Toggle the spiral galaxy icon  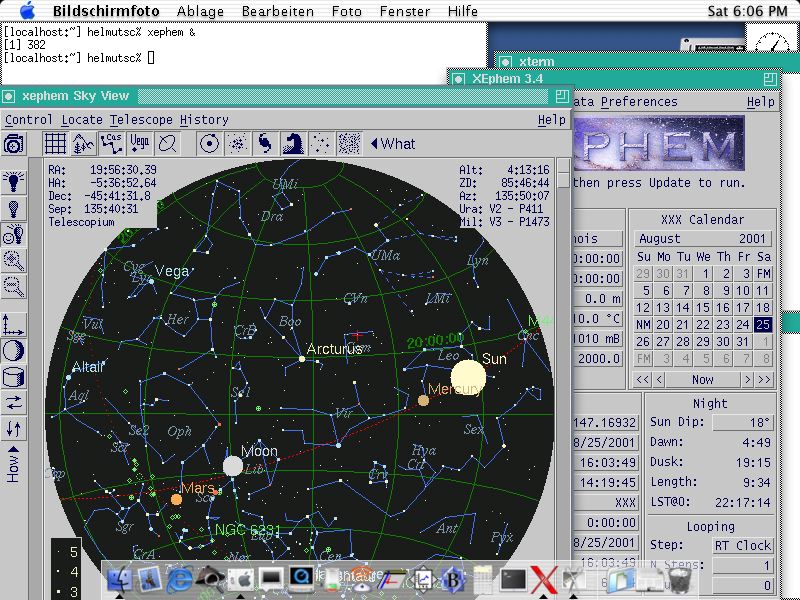click(265, 143)
